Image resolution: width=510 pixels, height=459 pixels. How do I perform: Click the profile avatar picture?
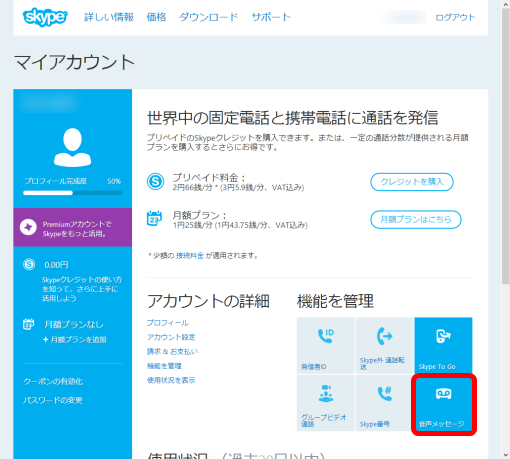coord(72,147)
